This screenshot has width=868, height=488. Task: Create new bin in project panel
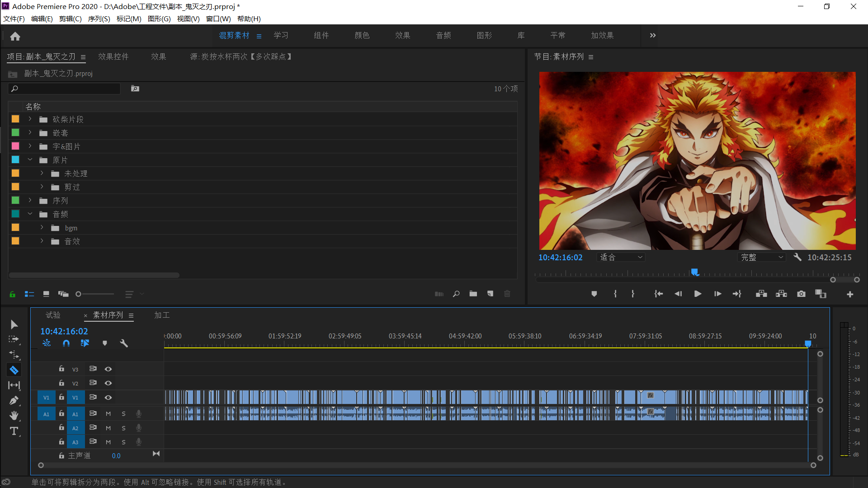[x=473, y=294]
